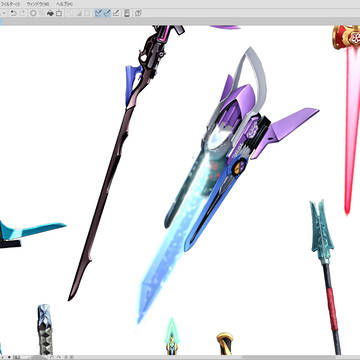Open the Window menu
Viewport: 360px width, 360px height.
38,4
